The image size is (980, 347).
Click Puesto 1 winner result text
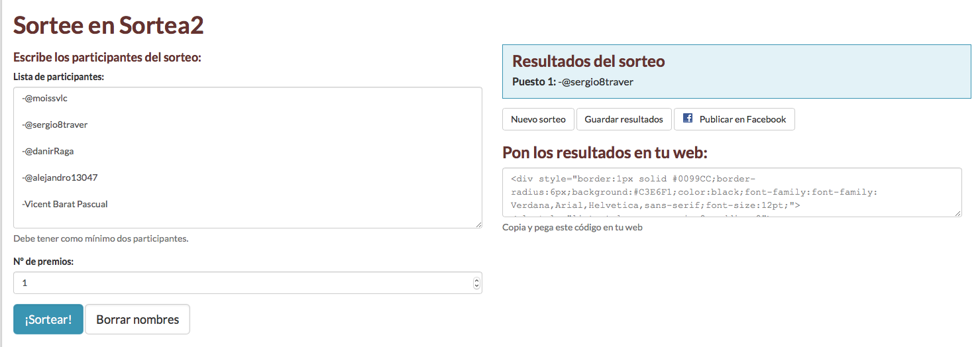572,82
